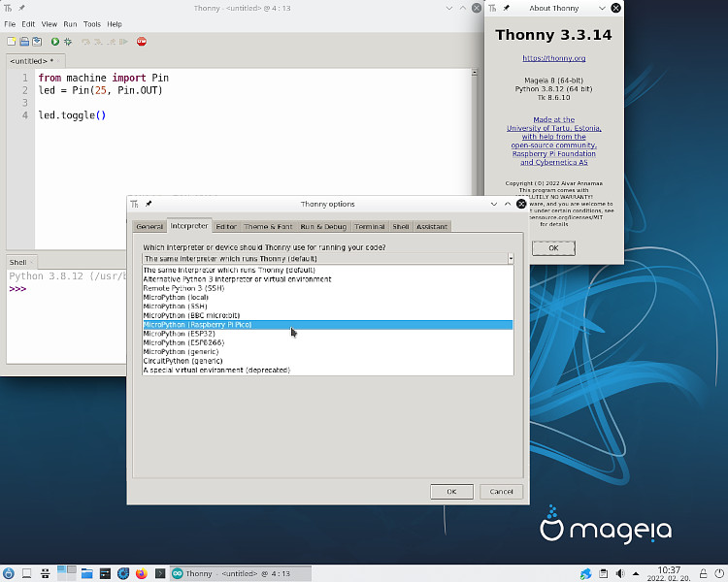Select MicroPython (SSH) interpreter
The width and height of the screenshot is (728, 582).
pos(328,307)
